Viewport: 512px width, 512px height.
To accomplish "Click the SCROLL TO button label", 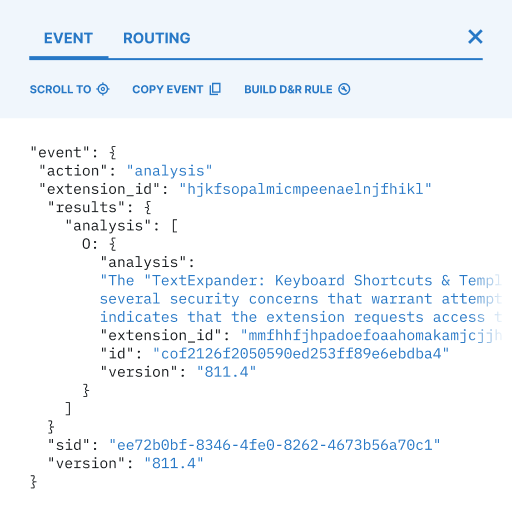I will [x=60, y=89].
